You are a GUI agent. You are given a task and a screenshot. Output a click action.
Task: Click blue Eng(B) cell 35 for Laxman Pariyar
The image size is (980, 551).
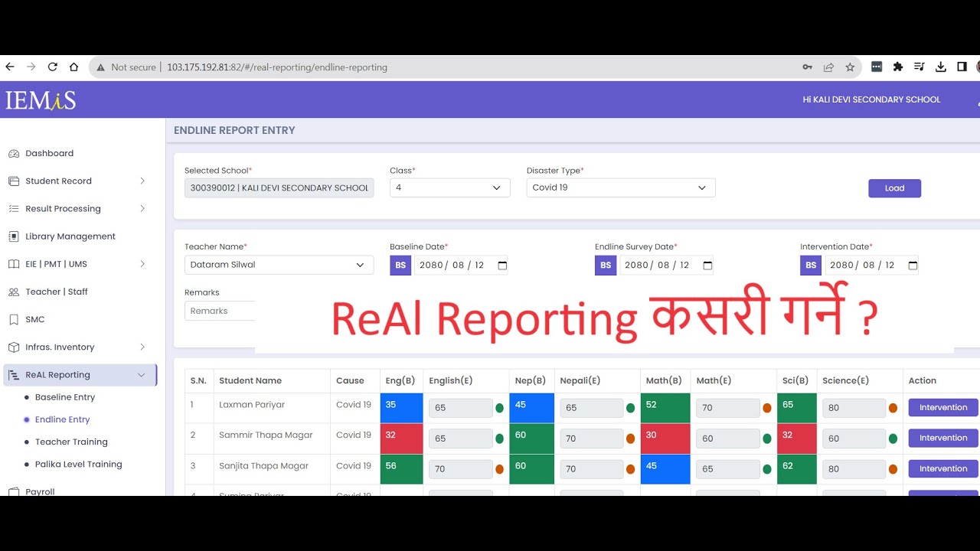[x=401, y=408]
